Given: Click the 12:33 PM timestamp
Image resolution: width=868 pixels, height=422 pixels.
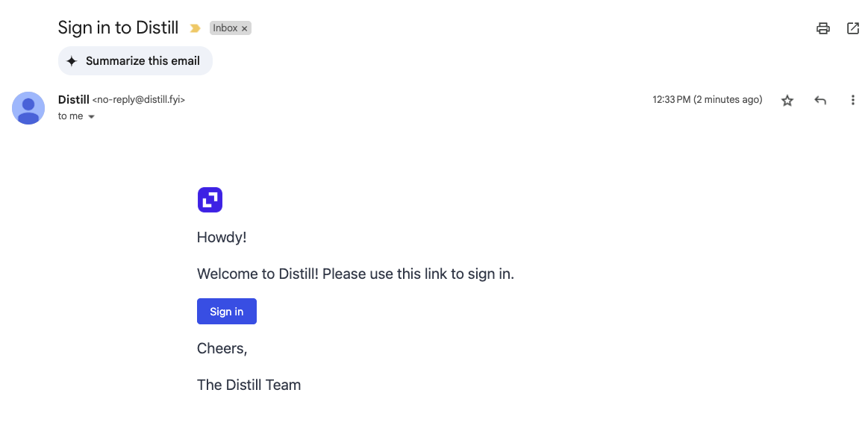Looking at the screenshot, I should point(707,100).
